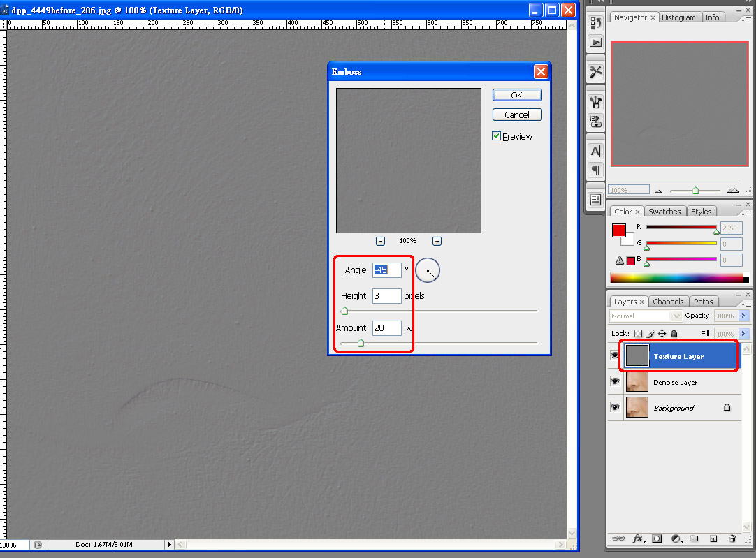This screenshot has height=558, width=756.
Task: Switch to the Histogram tab
Action: click(x=678, y=17)
